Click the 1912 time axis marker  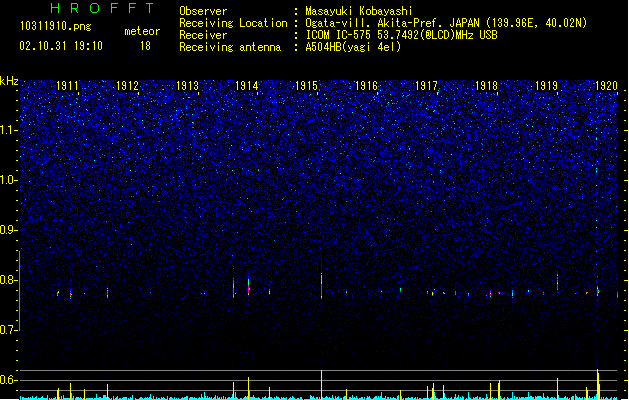click(127, 86)
